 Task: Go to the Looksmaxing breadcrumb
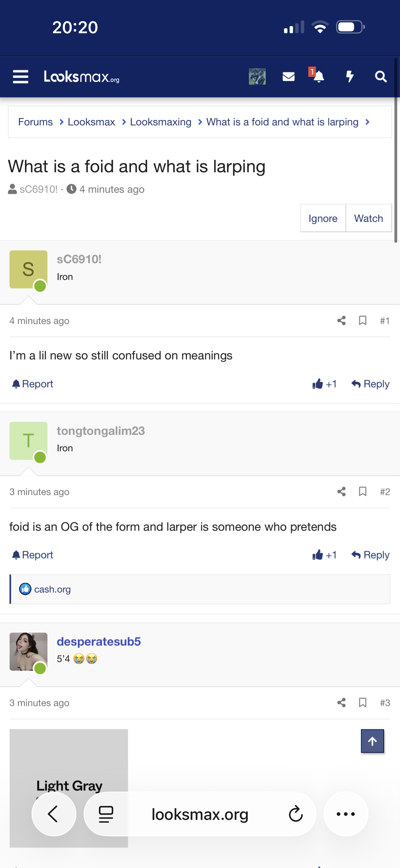tap(161, 122)
